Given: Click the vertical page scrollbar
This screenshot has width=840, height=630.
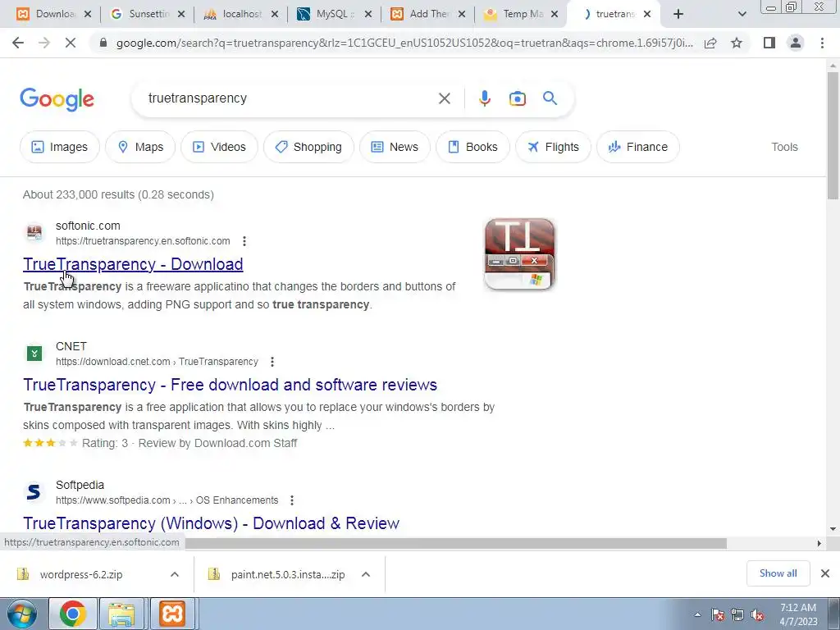Looking at the screenshot, I should click(833, 136).
